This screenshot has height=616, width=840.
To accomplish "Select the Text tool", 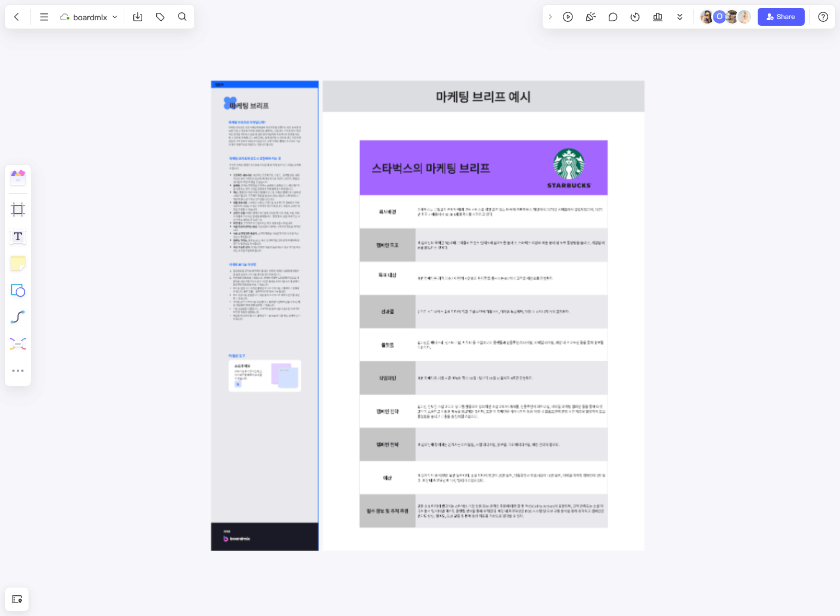I will click(18, 236).
